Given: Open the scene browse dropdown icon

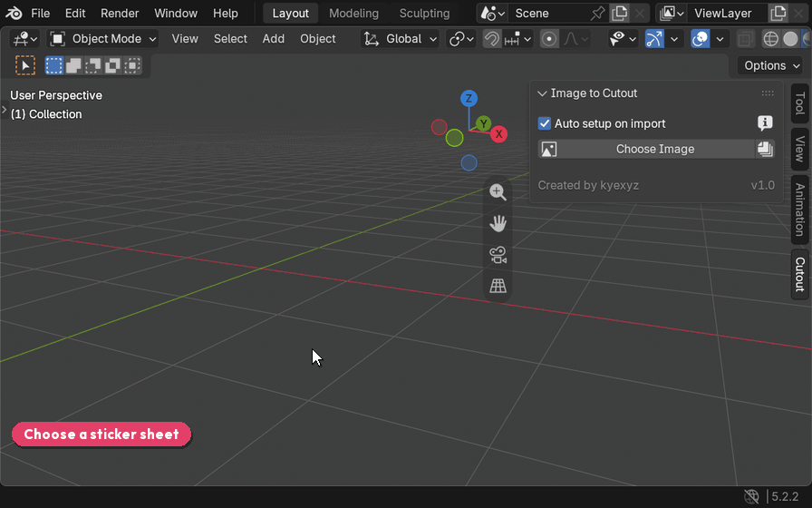Looking at the screenshot, I should 492,13.
